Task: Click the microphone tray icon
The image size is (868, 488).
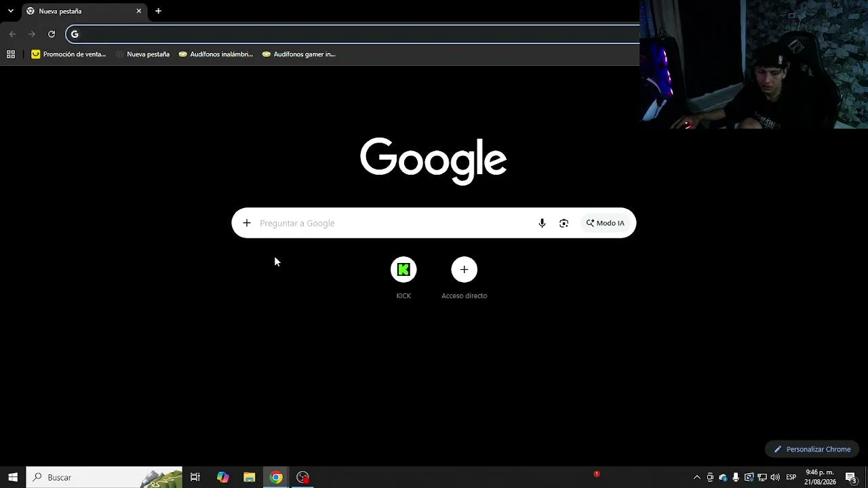Action: point(736,477)
